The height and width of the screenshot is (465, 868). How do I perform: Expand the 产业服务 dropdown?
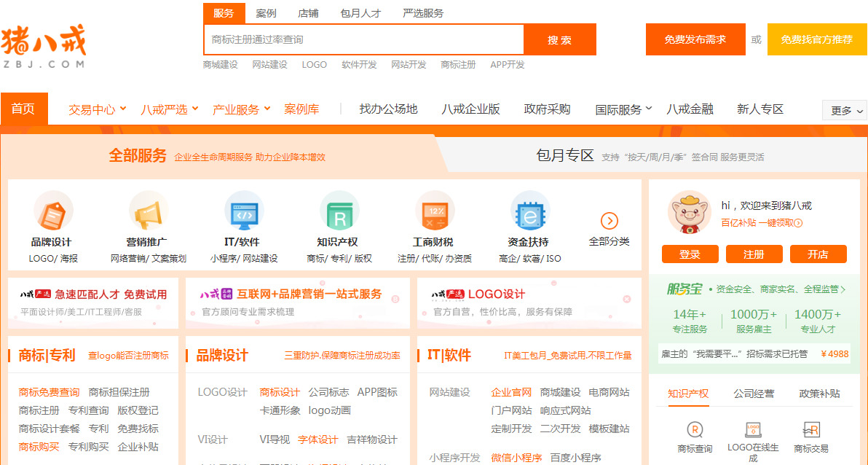click(x=241, y=109)
